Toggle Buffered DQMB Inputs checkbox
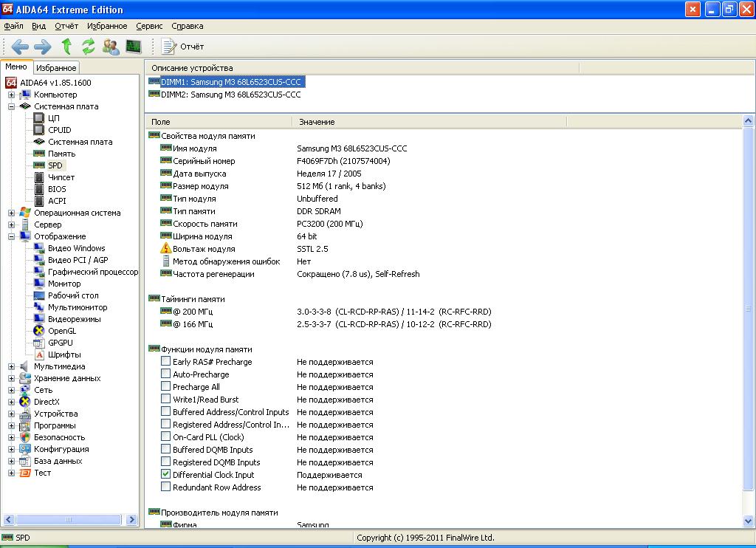 (x=165, y=449)
